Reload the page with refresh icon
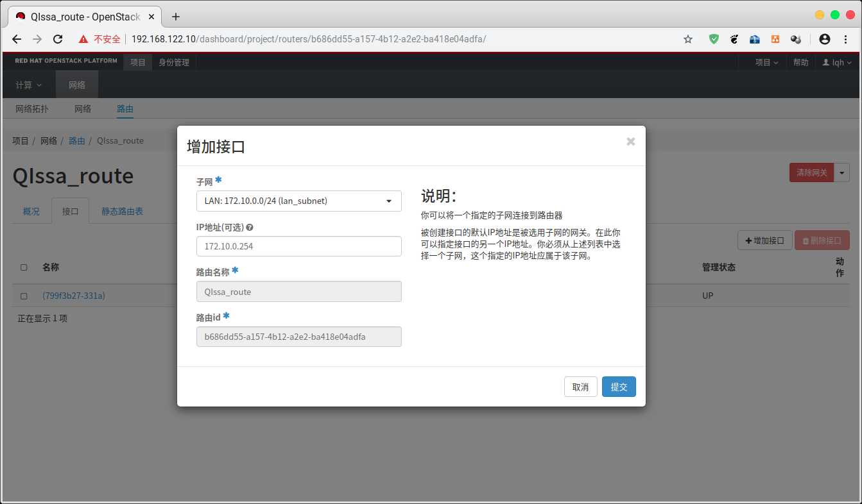The width and height of the screenshot is (862, 504). 58,39
